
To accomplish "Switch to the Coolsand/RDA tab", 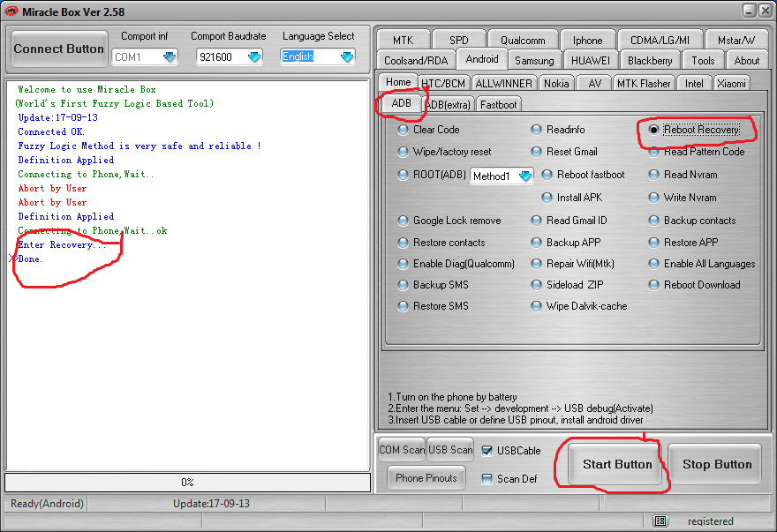I will click(x=416, y=60).
